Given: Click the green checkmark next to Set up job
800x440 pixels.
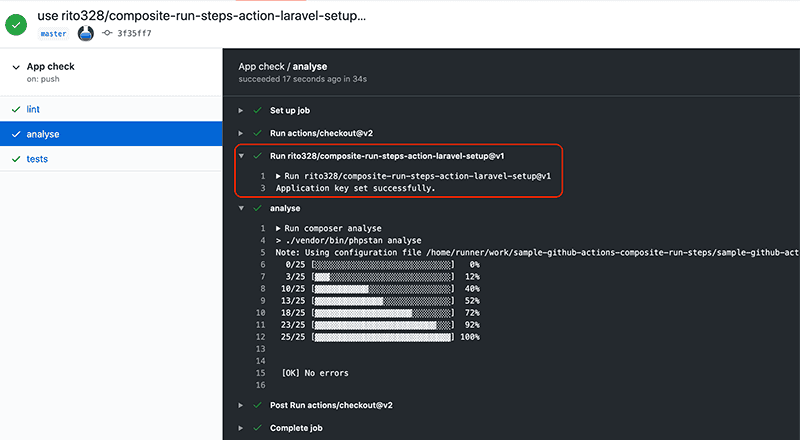Looking at the screenshot, I should [257, 110].
